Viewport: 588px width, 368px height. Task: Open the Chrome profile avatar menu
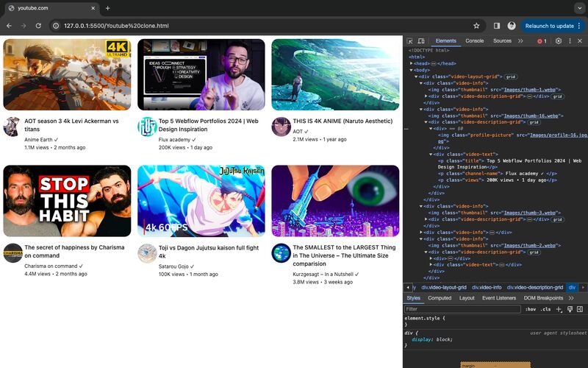(x=512, y=26)
